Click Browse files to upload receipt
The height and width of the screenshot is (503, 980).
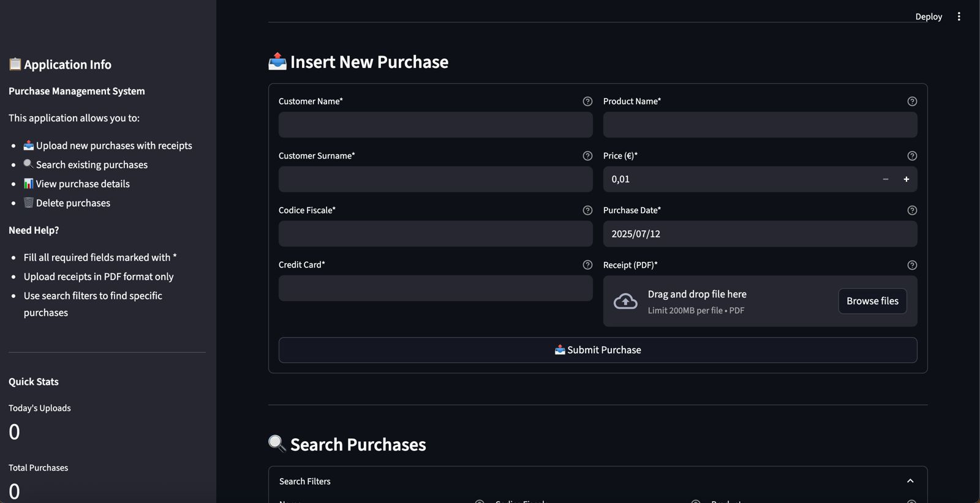point(872,301)
